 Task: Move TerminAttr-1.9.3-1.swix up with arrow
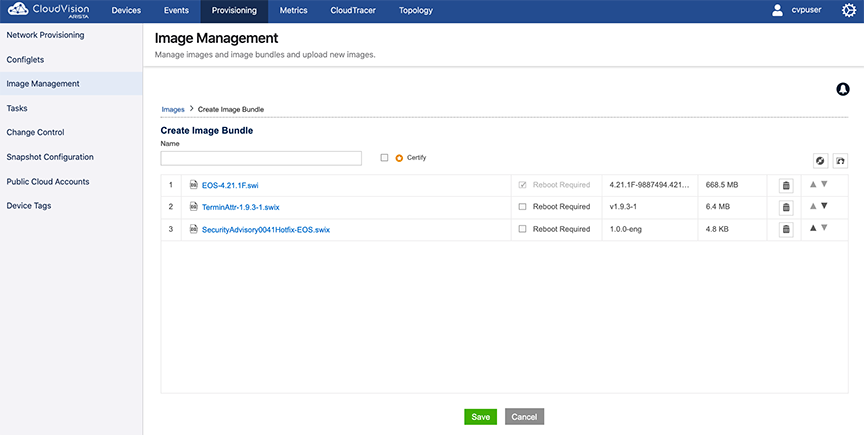[x=813, y=206]
